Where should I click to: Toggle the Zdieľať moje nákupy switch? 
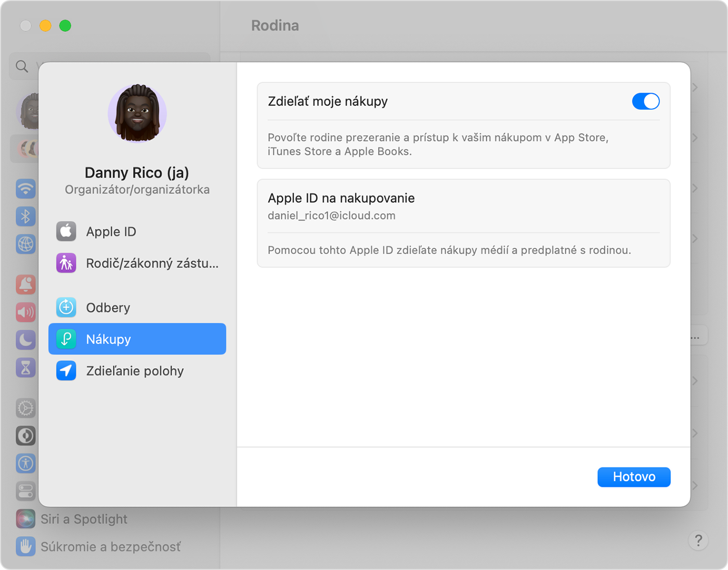point(645,101)
